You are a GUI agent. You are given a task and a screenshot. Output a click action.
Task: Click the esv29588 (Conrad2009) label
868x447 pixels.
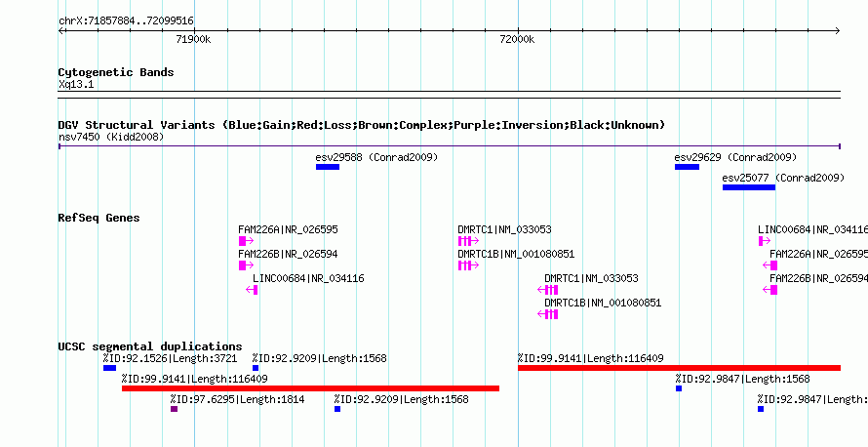pyautogui.click(x=377, y=157)
